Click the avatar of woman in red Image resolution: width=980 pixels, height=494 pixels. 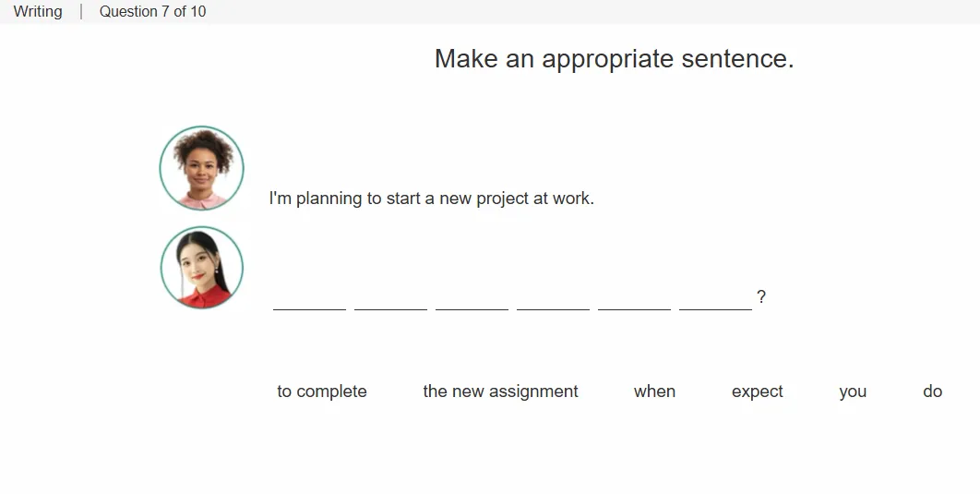tap(202, 268)
